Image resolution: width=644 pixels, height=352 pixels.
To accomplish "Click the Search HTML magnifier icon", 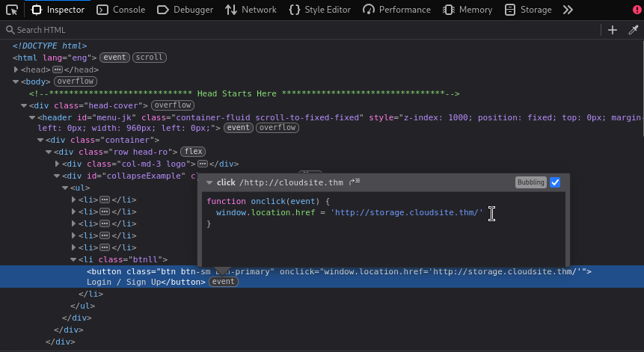I will point(10,30).
